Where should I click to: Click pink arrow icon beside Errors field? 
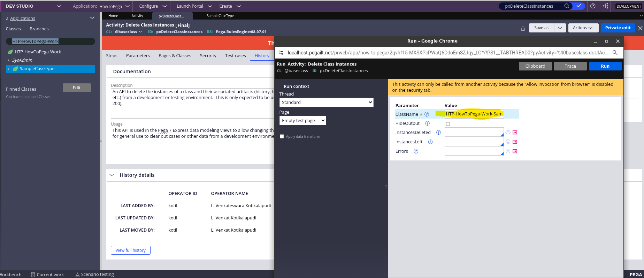pyautogui.click(x=515, y=151)
